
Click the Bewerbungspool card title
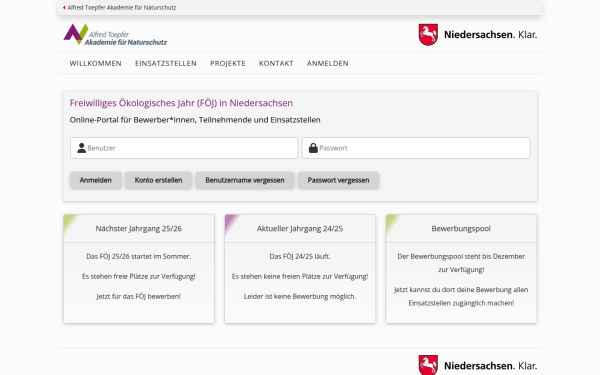click(461, 229)
